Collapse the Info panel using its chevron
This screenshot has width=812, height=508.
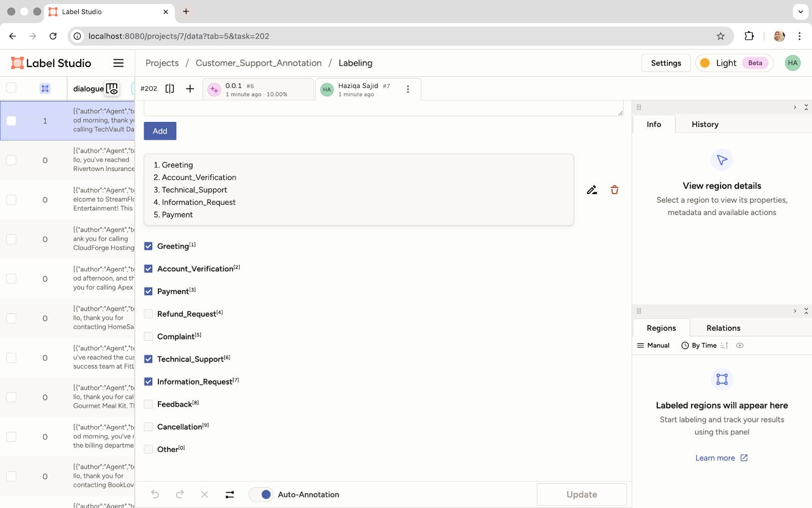pos(795,107)
